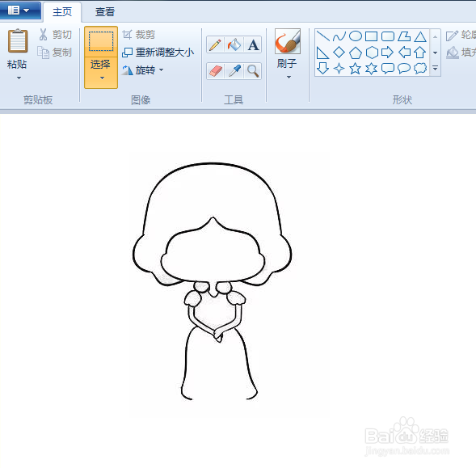Choose the Left arrow shape
The width and height of the screenshot is (476, 468).
pos(404,53)
